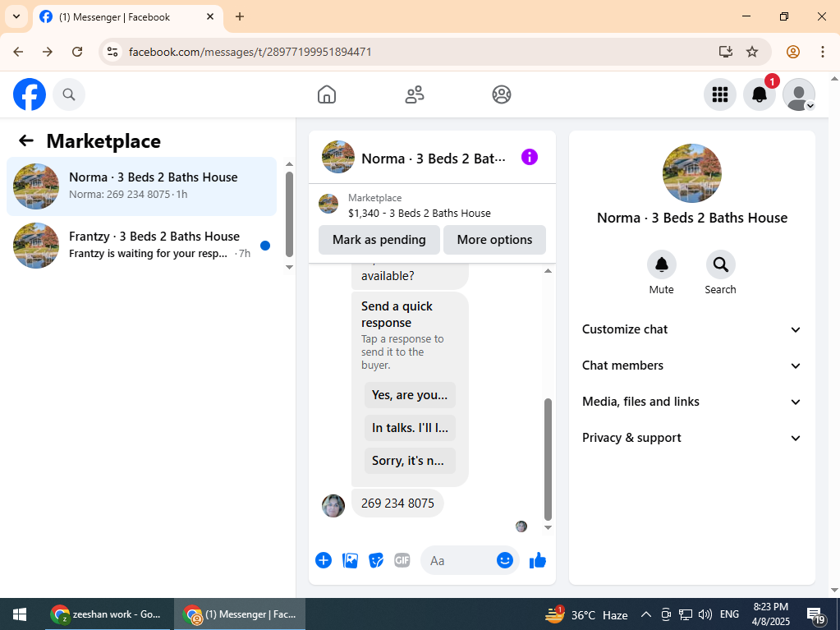Choose a sticker icon
This screenshot has width=840, height=630.
[376, 560]
